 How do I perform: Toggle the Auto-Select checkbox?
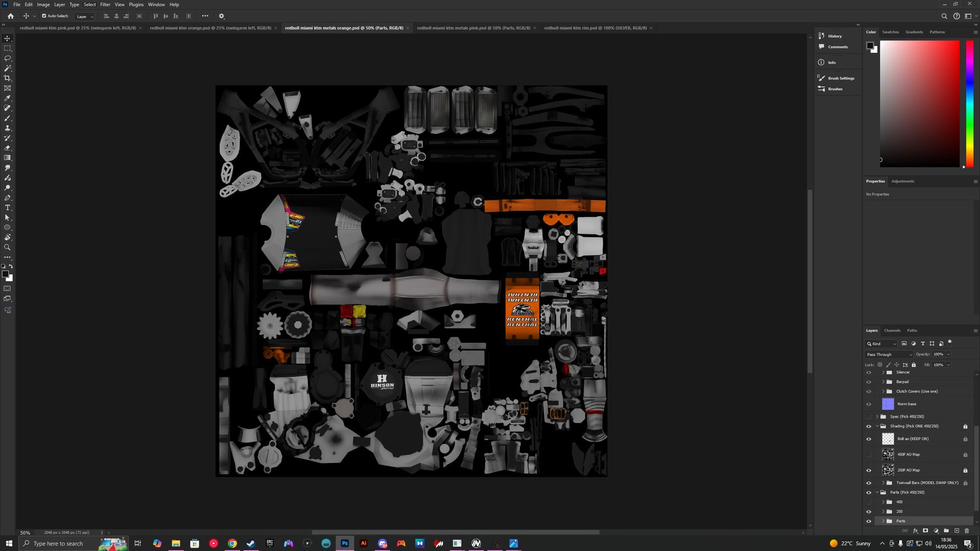click(x=44, y=16)
